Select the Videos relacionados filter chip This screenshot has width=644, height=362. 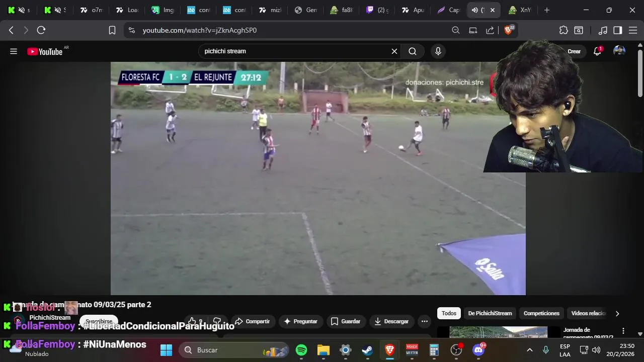point(588,313)
